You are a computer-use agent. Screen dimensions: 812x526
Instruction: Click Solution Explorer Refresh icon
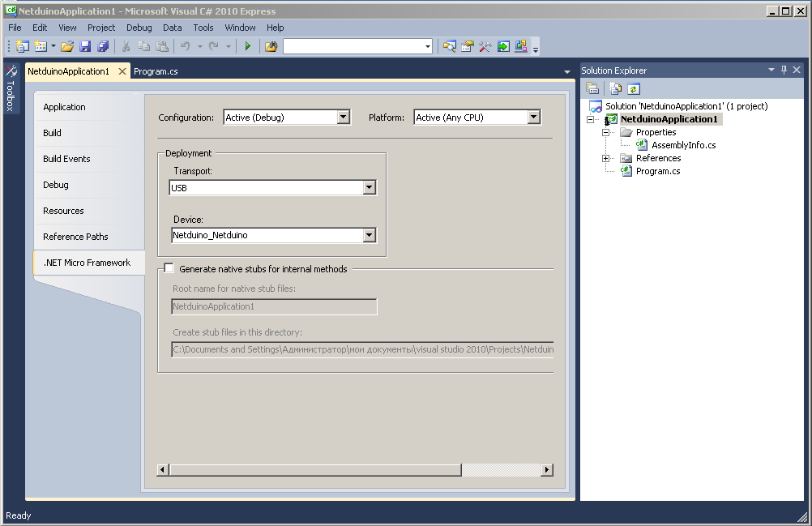click(634, 88)
